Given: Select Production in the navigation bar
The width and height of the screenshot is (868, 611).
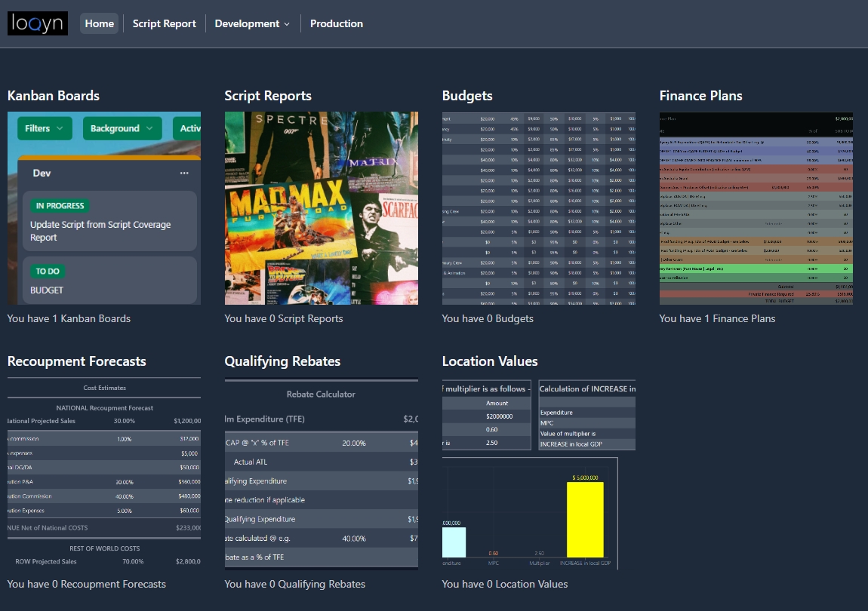Looking at the screenshot, I should pyautogui.click(x=337, y=23).
